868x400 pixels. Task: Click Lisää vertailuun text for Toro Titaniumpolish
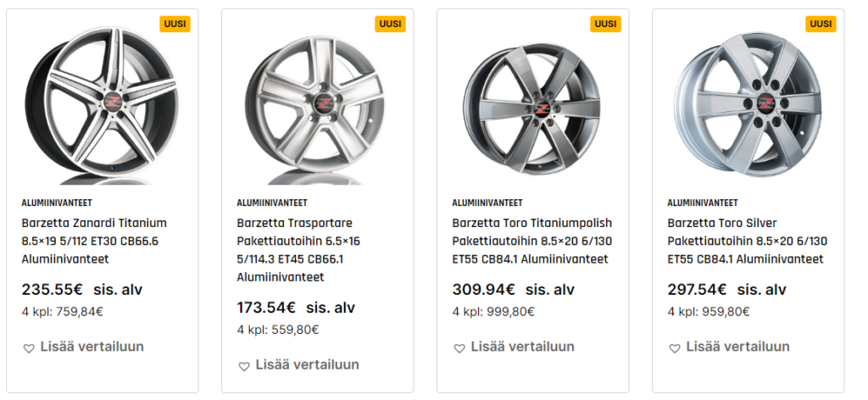point(522,347)
